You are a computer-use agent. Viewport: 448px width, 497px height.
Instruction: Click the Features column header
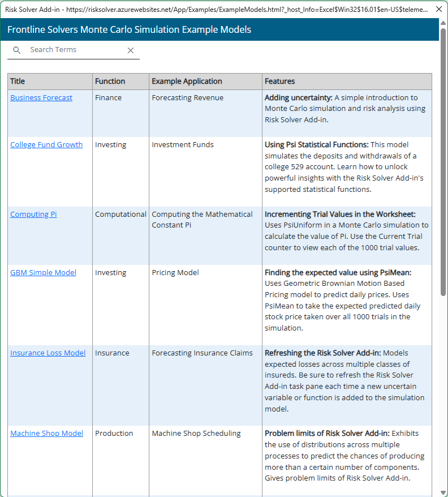pos(279,82)
